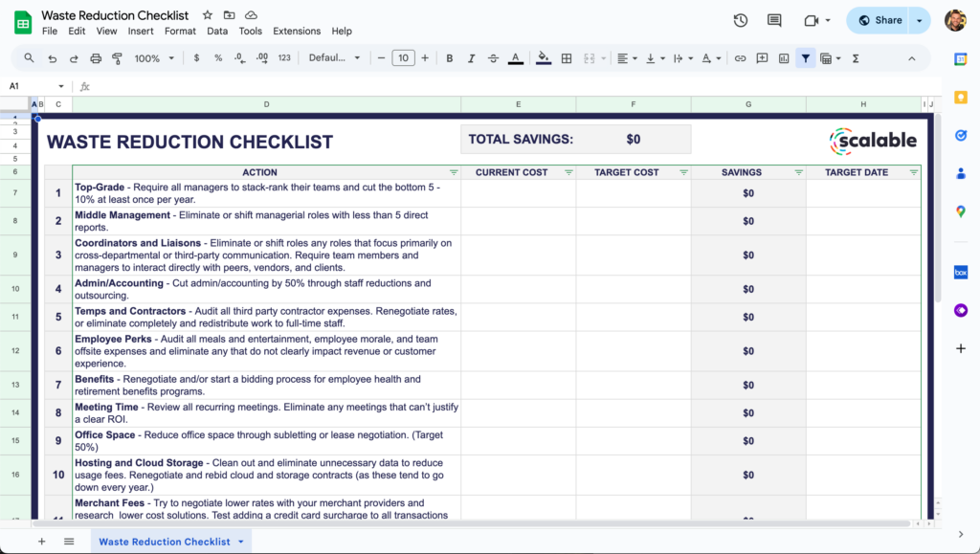Open the zoom 100% dropdown

(x=154, y=58)
